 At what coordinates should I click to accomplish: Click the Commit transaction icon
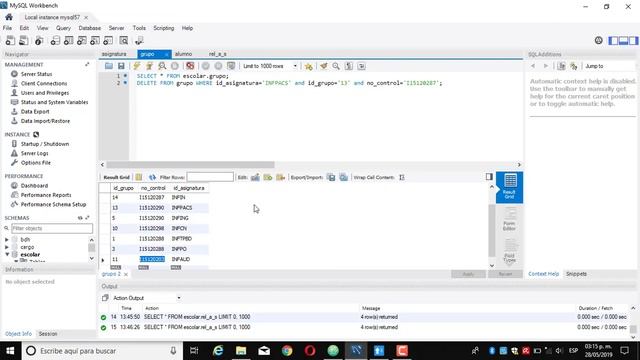tap(206, 66)
